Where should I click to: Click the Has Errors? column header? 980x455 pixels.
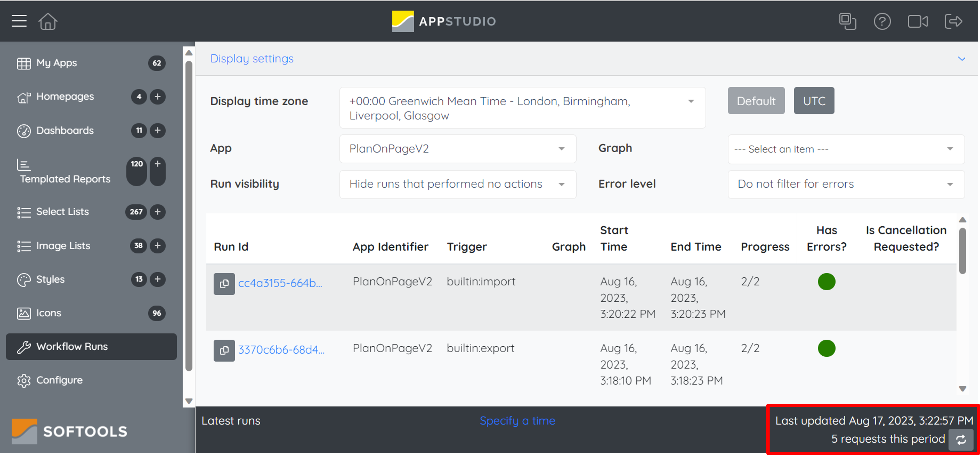click(x=826, y=238)
